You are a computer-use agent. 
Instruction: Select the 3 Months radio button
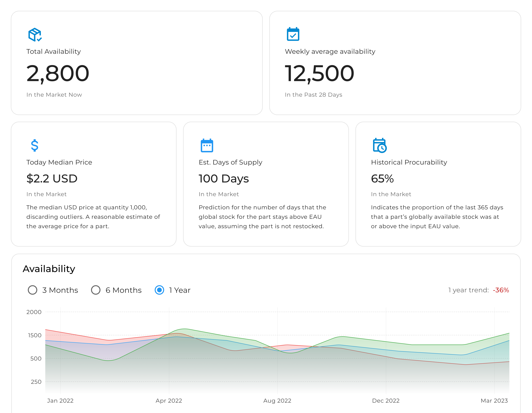click(x=33, y=290)
